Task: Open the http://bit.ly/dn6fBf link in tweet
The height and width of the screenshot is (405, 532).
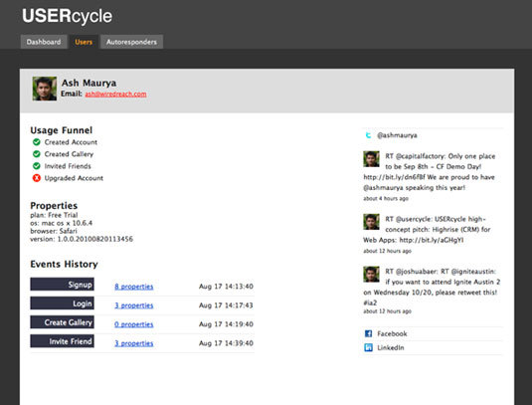Action: pyautogui.click(x=394, y=177)
